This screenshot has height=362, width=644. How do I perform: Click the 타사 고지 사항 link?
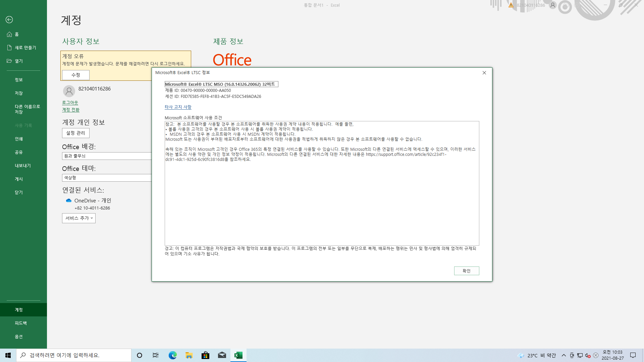click(x=178, y=107)
